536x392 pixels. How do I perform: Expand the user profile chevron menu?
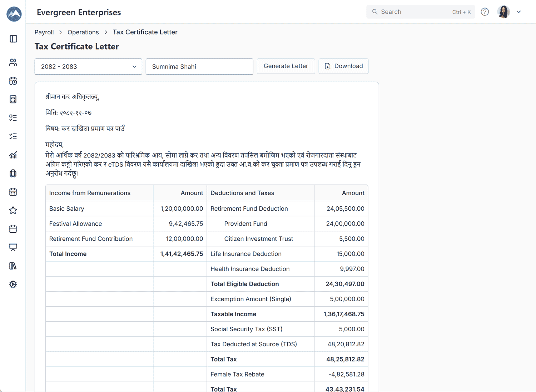[x=518, y=12]
